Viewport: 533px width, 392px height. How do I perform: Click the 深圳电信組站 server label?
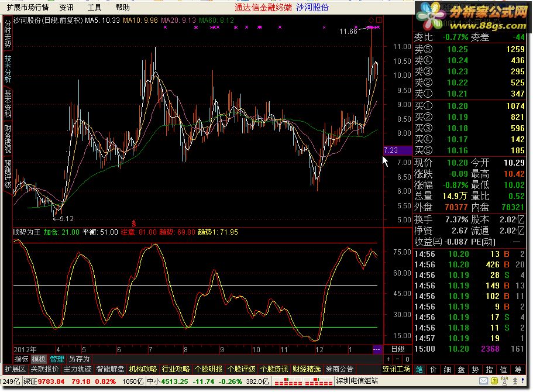(356, 381)
